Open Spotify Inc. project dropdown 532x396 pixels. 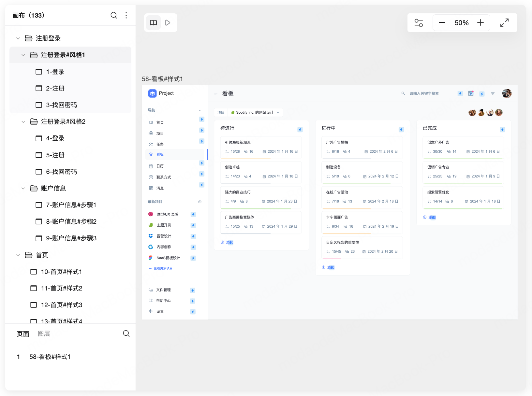255,112
